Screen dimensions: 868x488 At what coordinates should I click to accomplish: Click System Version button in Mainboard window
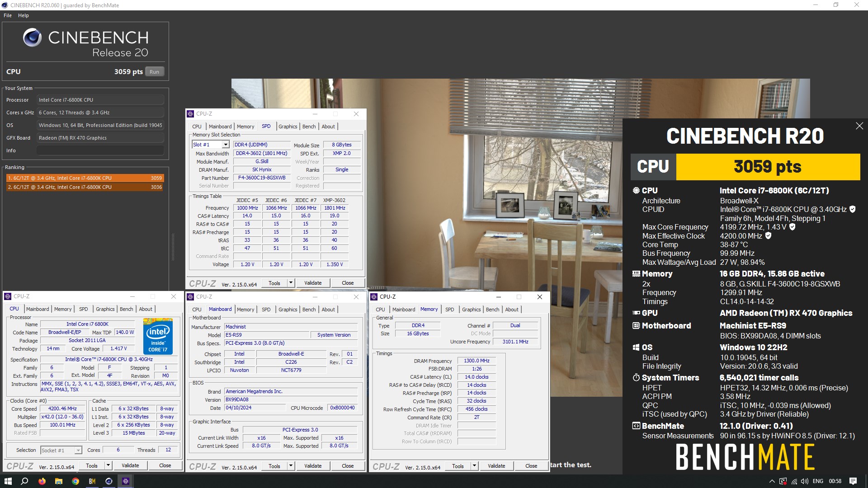tap(334, 335)
